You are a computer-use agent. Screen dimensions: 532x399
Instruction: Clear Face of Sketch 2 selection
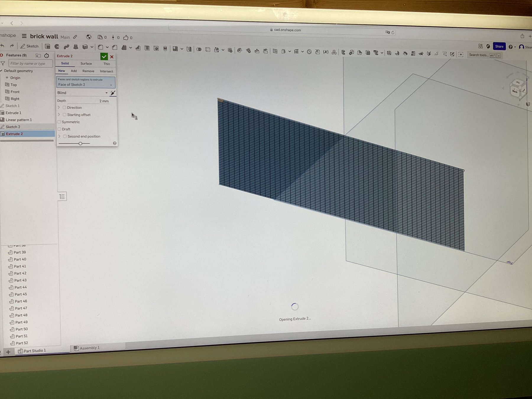click(111, 85)
